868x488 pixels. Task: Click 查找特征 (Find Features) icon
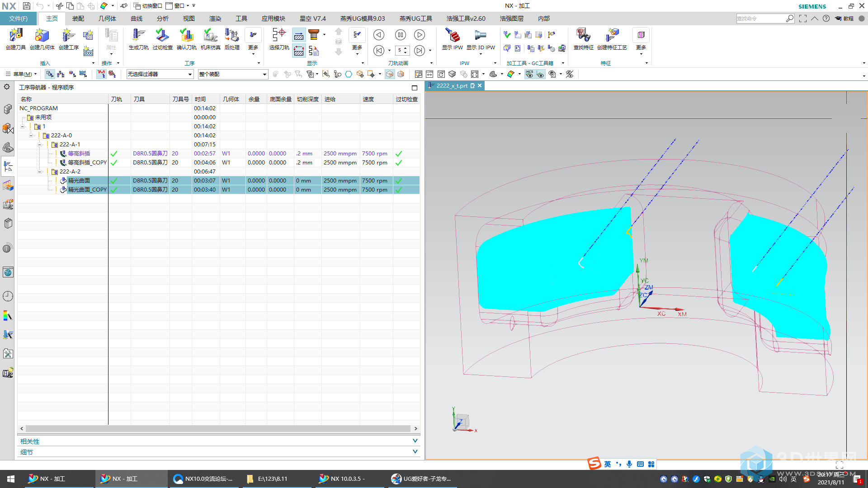click(583, 39)
